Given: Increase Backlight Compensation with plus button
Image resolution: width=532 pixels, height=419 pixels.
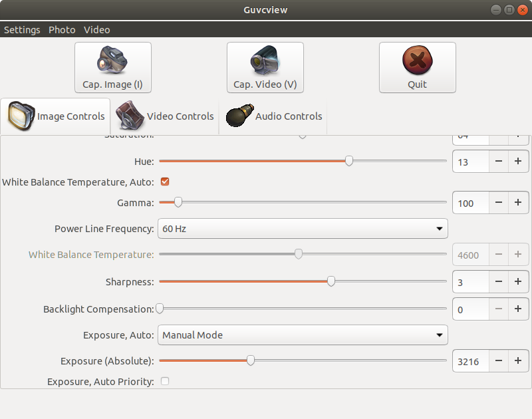Looking at the screenshot, I should (x=518, y=309).
